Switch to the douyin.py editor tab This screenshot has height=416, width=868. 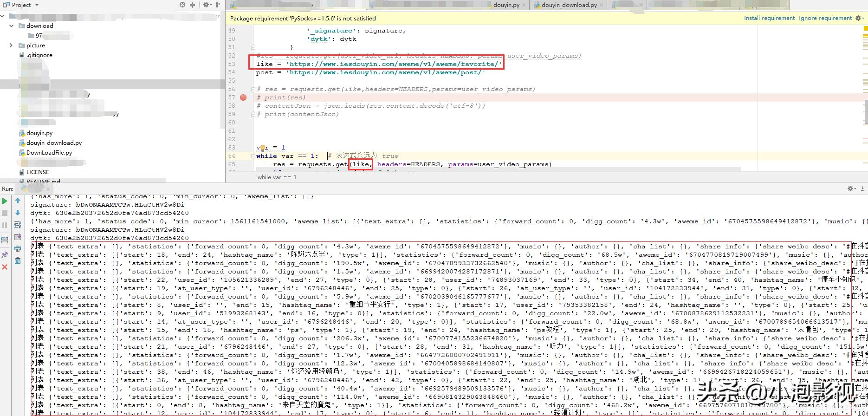point(506,5)
